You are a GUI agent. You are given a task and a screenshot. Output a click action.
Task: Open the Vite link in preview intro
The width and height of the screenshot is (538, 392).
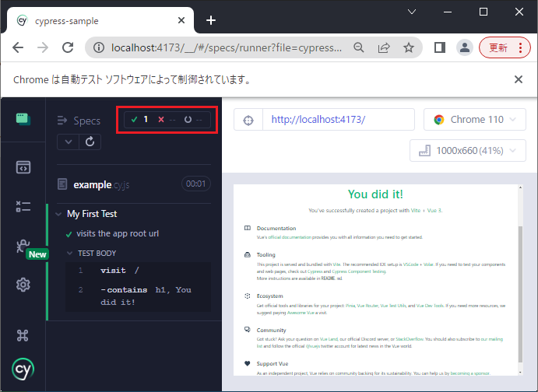(x=416, y=211)
